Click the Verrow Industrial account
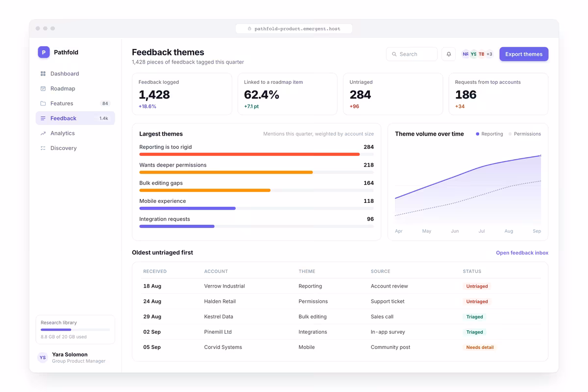The height and width of the screenshot is (392, 588). (x=224, y=286)
